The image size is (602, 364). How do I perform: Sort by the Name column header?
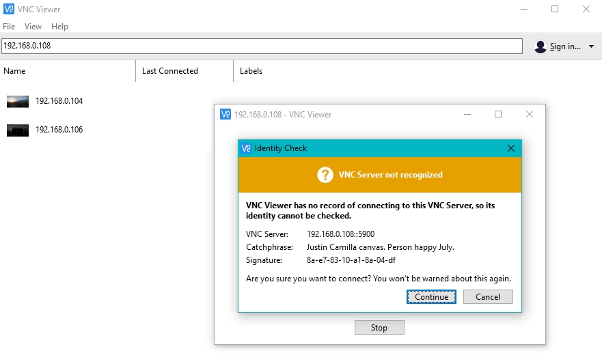pyautogui.click(x=14, y=71)
